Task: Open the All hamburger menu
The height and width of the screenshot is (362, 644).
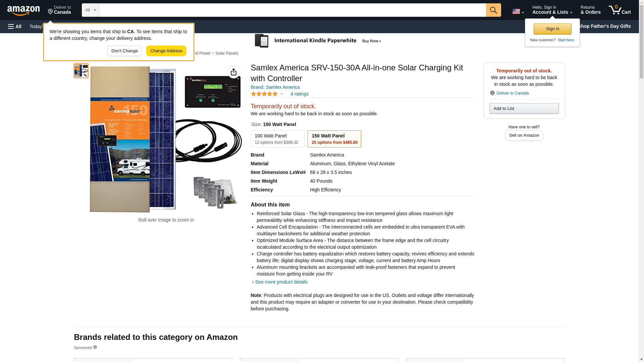Action: [x=15, y=26]
